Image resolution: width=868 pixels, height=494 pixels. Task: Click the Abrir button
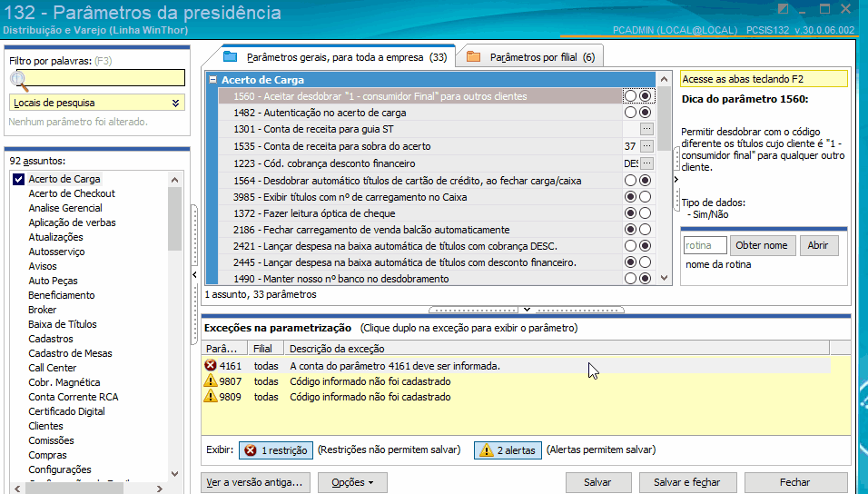click(818, 245)
